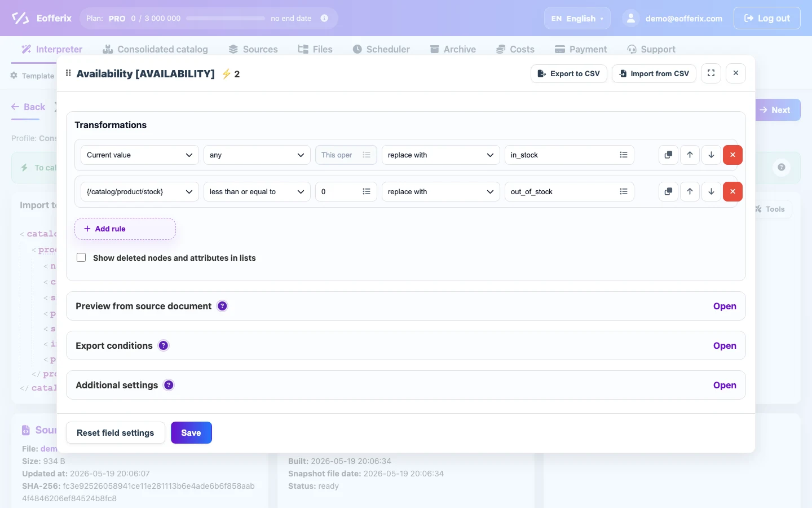
Task: Duplicate the in_stock transformation rule
Action: click(x=668, y=155)
